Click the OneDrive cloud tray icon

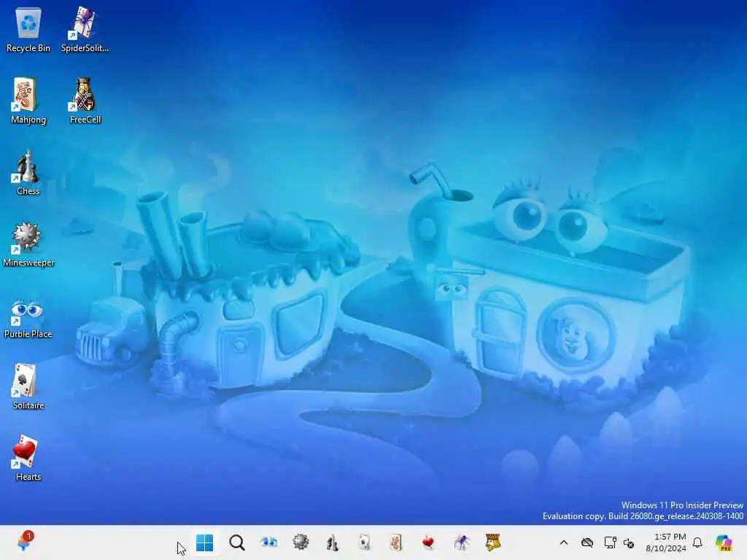tap(587, 542)
